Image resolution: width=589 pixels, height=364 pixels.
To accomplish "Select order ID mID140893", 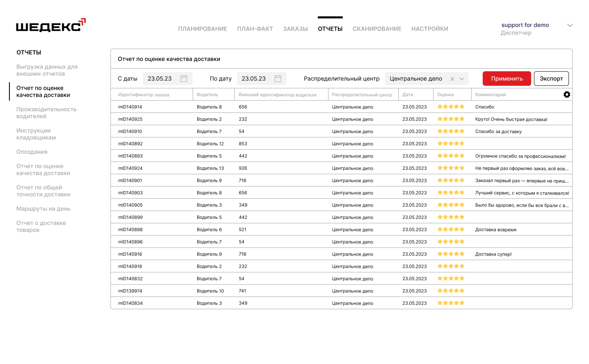I will 130,156.
